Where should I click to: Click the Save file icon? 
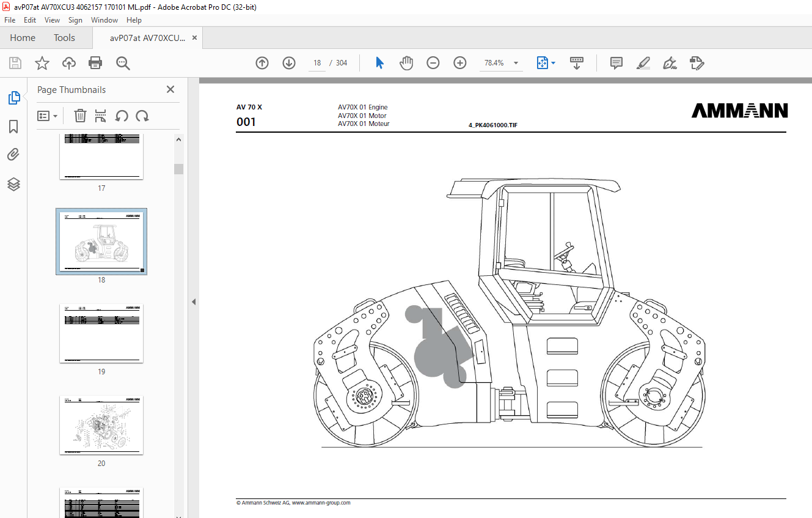pyautogui.click(x=15, y=63)
